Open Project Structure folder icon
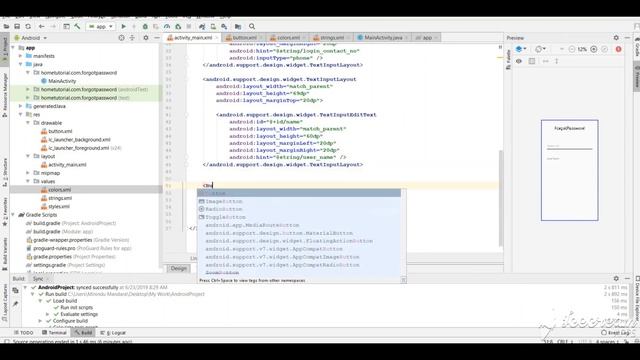Viewport: 640px width, 360px height. pyautogui.click(x=238, y=27)
